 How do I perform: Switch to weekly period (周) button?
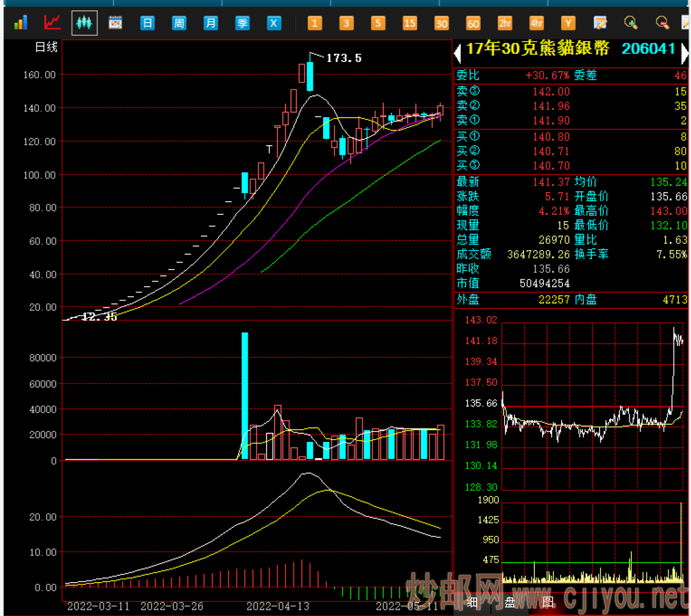179,24
